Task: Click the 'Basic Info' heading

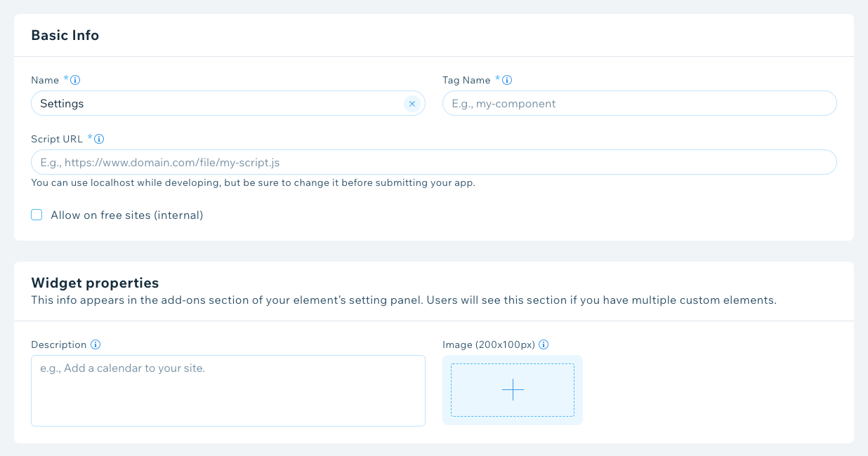Action: [x=65, y=35]
